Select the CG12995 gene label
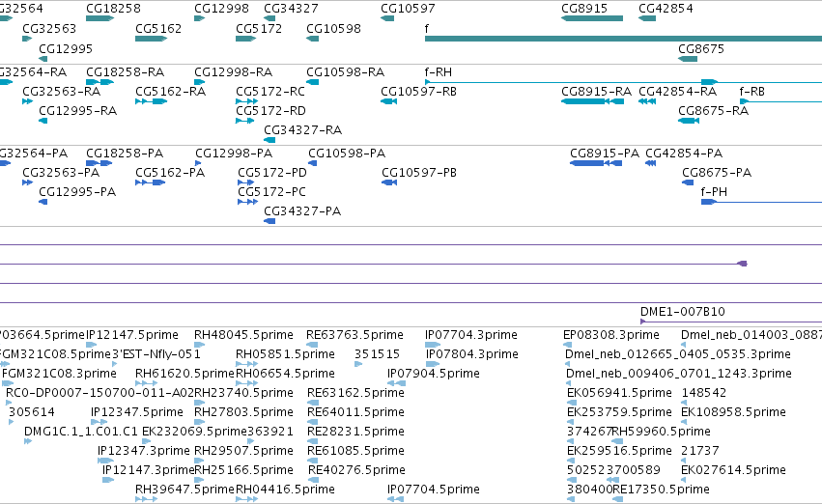Screen dimensions: 822x504 [66, 48]
